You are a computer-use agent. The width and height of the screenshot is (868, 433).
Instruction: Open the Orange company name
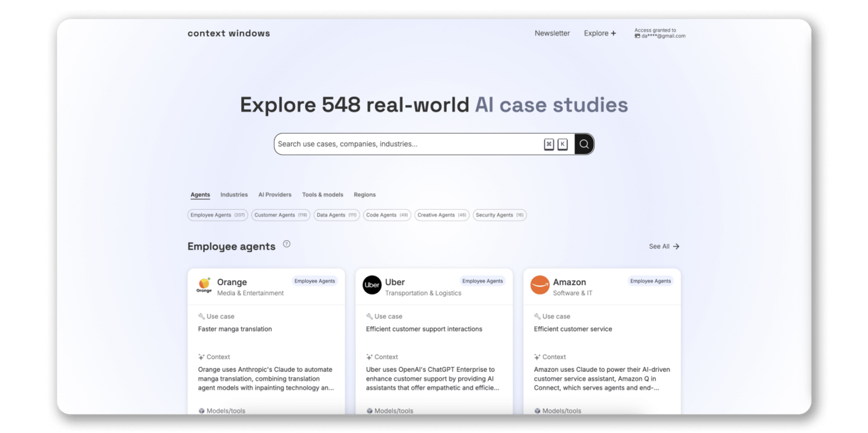point(232,282)
